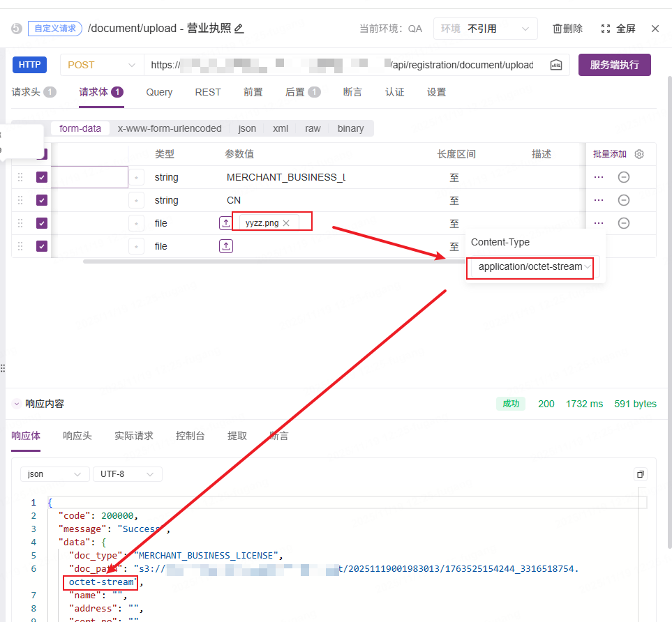
Task: Click the minus icon on the CN row
Action: (624, 200)
